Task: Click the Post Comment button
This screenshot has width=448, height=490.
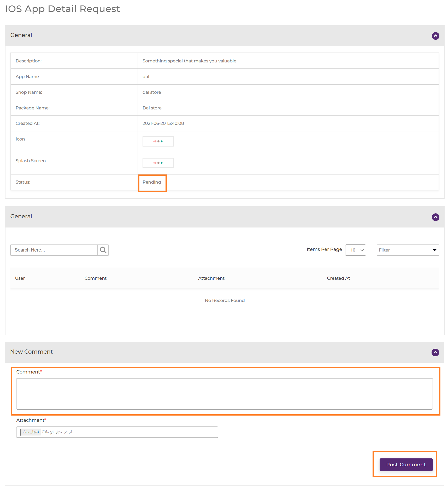Action: [406, 464]
